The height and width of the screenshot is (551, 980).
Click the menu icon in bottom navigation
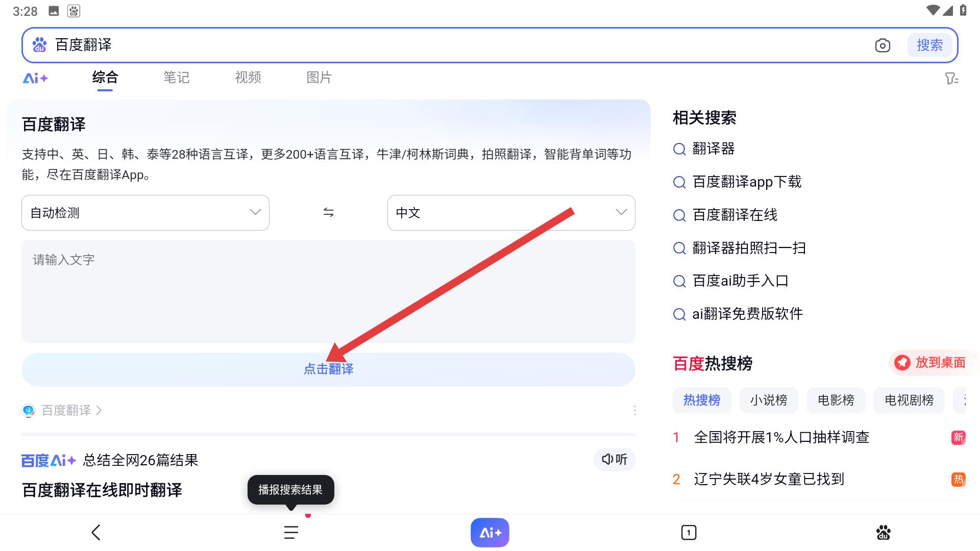290,532
